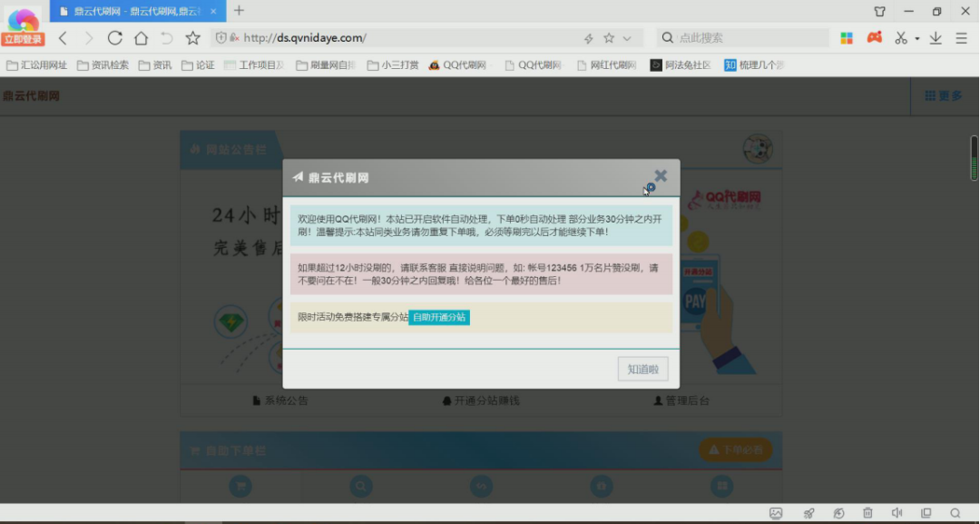Viewport: 980px width, 524px height.
Task: Toggle split-window mode in status bar
Action: point(926,513)
